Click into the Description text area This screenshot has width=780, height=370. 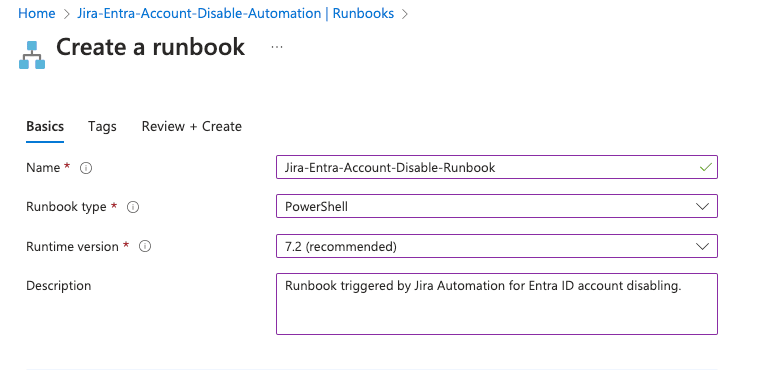click(496, 304)
